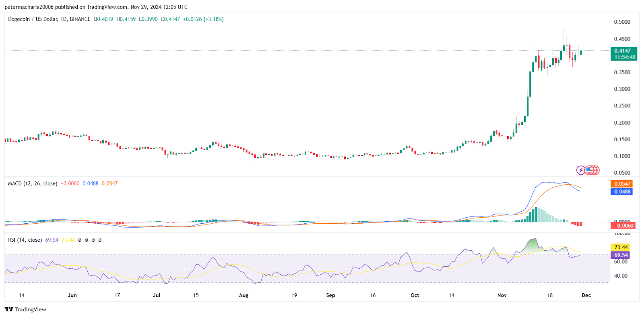Click the 60.00 RSI axis label

coord(621,261)
